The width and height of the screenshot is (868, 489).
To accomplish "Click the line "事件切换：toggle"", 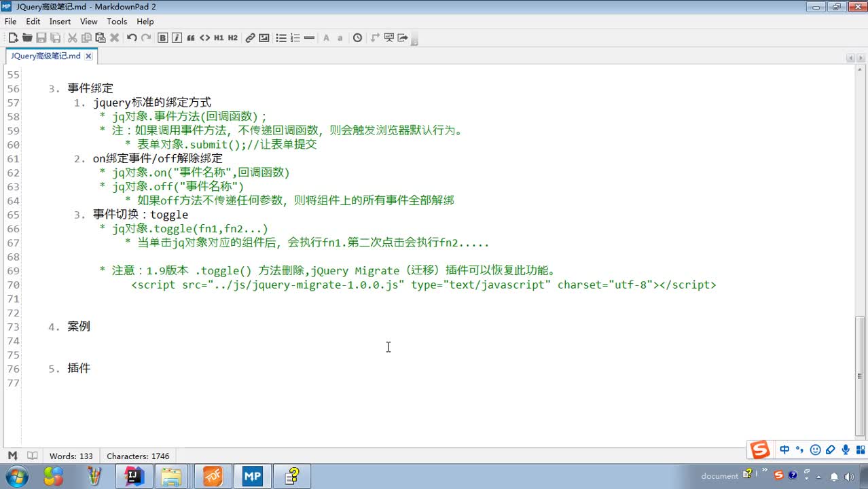I will tap(141, 215).
